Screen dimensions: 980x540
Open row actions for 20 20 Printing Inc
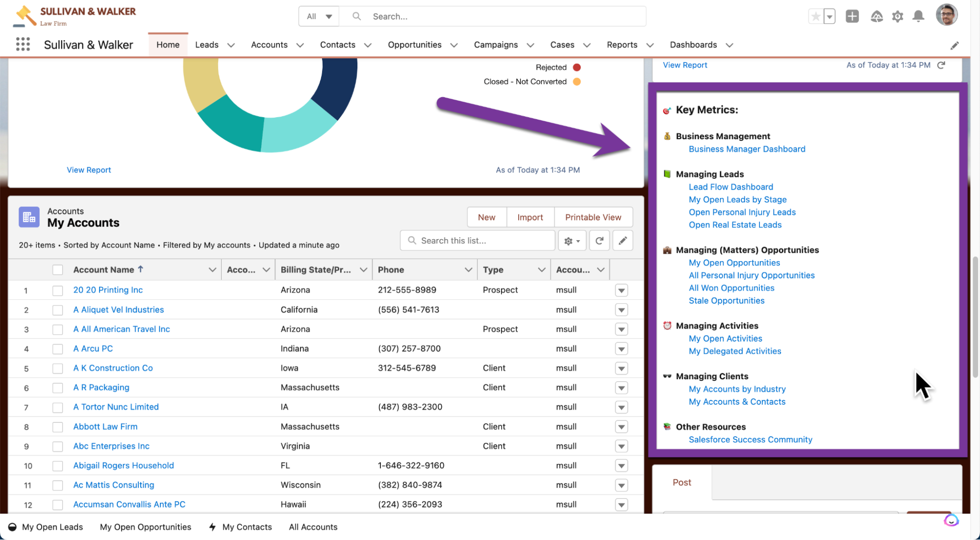point(621,291)
